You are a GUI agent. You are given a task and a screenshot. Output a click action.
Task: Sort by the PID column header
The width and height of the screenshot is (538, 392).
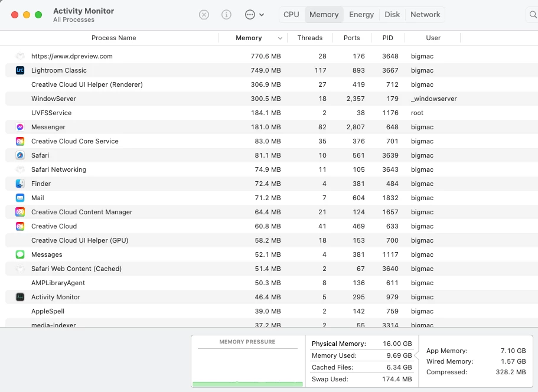click(x=388, y=38)
